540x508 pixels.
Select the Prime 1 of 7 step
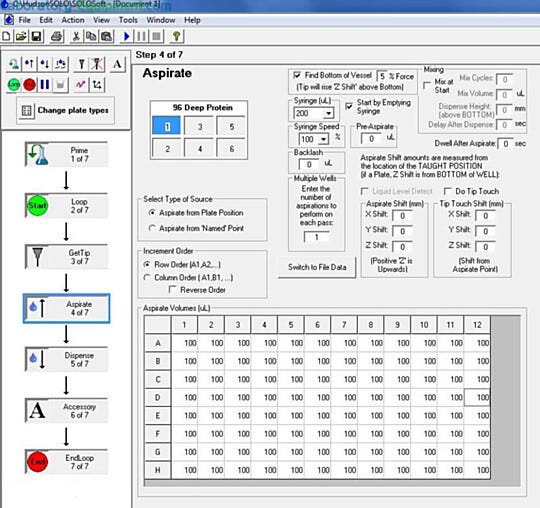(66, 154)
